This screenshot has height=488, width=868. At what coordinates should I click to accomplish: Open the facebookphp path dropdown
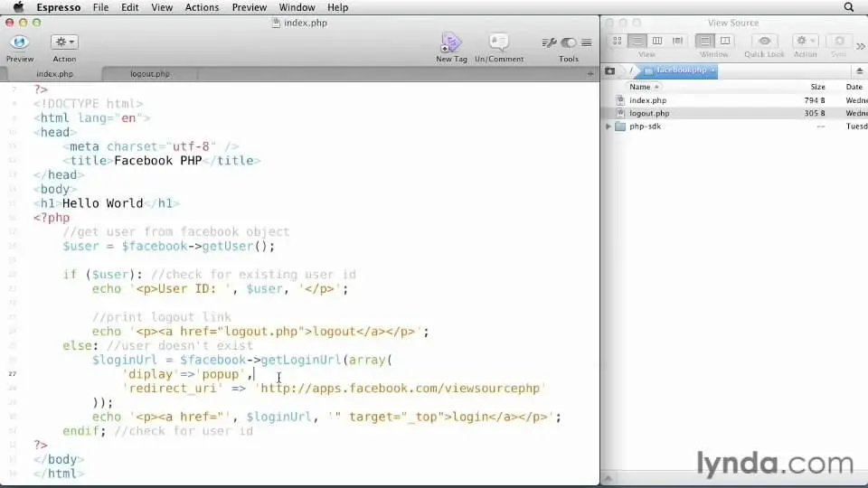pyautogui.click(x=680, y=70)
